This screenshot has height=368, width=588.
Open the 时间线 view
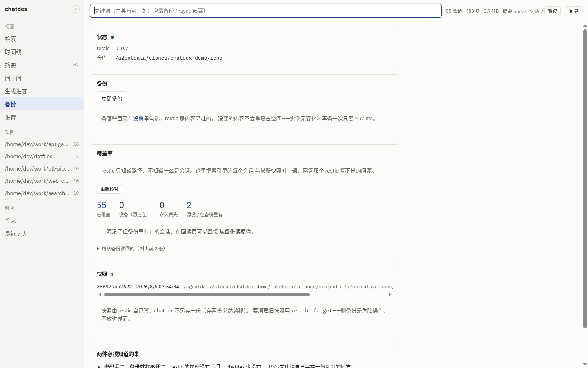[42, 52]
